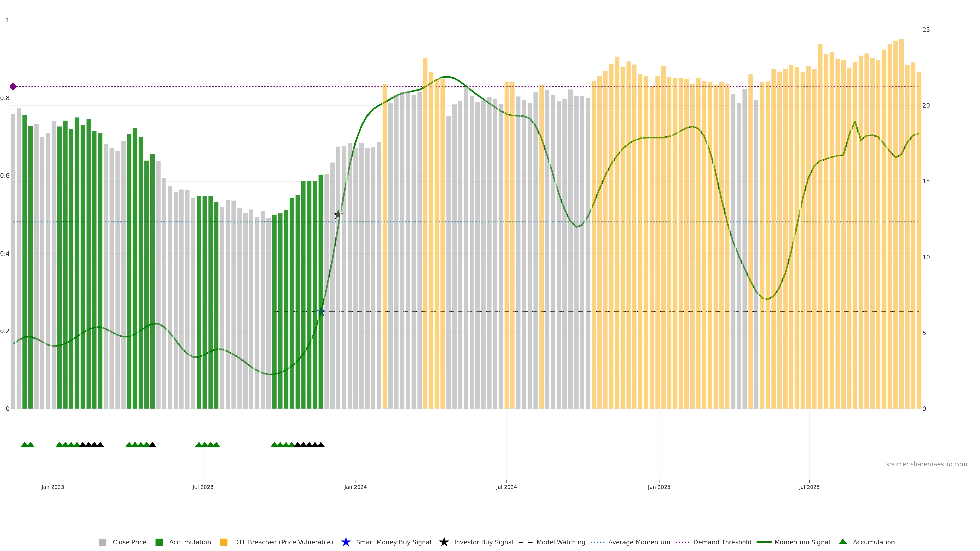Click the Jan 2024 axis label
Viewport: 980px width, 551px height.
pyautogui.click(x=355, y=487)
